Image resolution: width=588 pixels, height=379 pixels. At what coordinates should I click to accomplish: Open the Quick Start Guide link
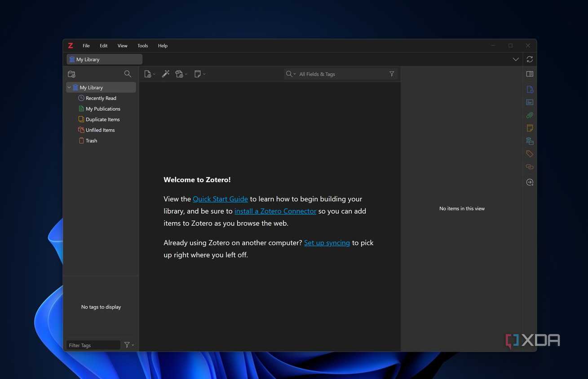point(220,199)
